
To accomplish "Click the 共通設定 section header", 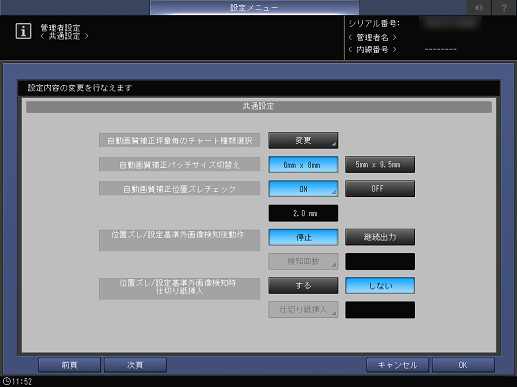I will [x=259, y=107].
